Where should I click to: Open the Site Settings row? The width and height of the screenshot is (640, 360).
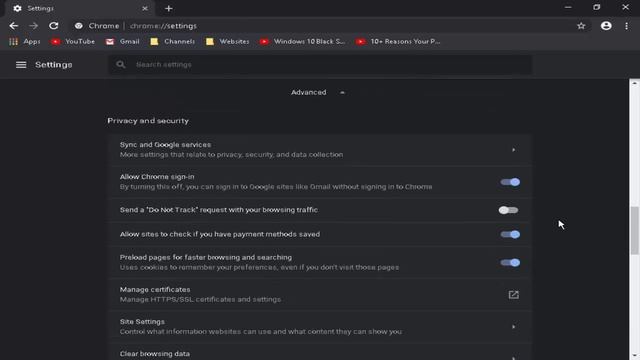tap(320, 327)
